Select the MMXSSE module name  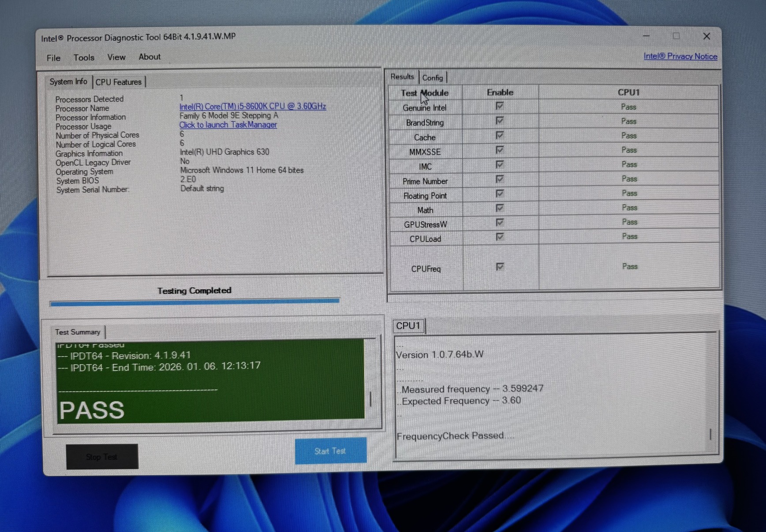pyautogui.click(x=425, y=152)
